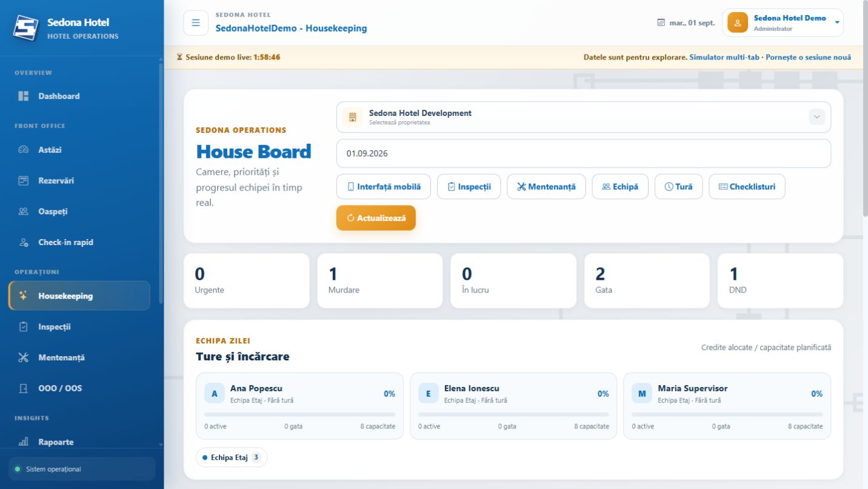Open the Checklisturi button
This screenshot has height=489, width=868.
(x=747, y=187)
